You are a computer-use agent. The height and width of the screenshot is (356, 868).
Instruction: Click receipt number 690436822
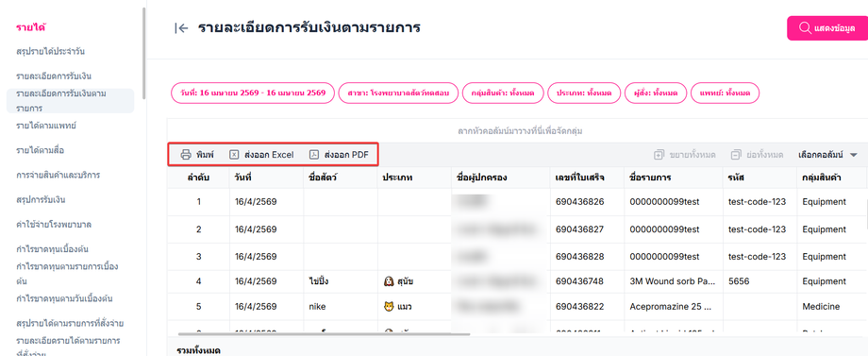[x=579, y=306]
